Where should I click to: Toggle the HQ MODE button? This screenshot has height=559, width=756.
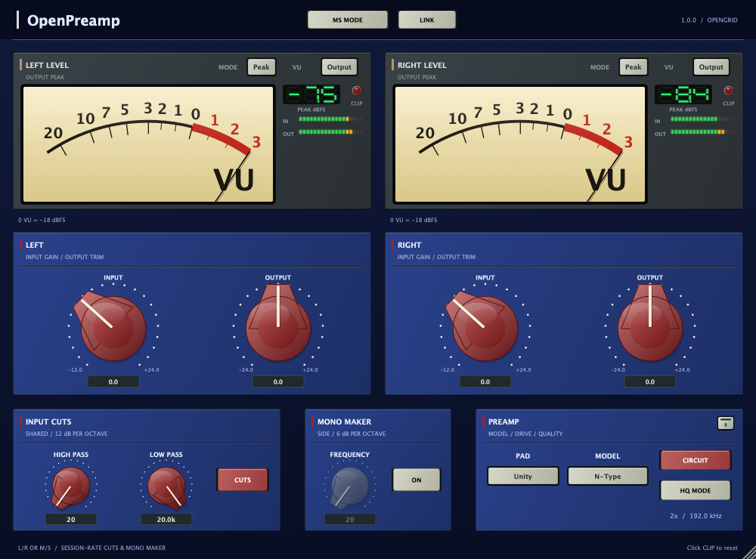[696, 490]
